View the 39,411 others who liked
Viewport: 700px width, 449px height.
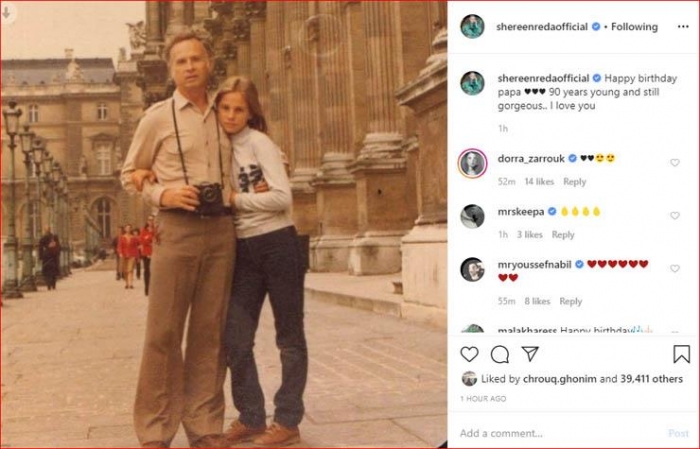(x=649, y=379)
